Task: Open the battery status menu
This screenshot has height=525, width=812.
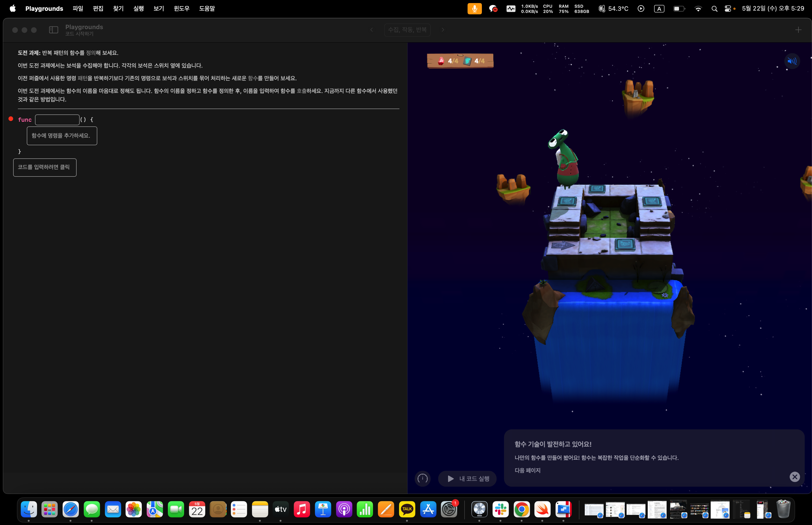Action: [x=679, y=8]
